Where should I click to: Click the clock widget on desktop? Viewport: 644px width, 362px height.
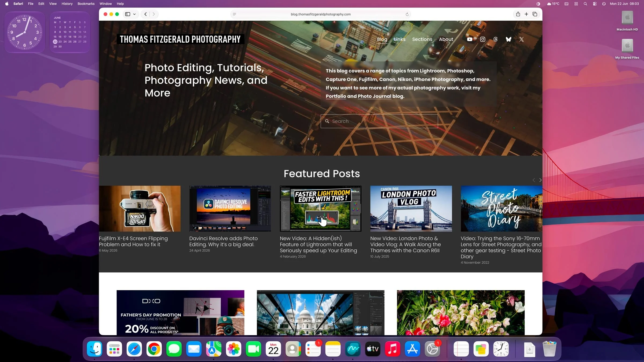pyautogui.click(x=25, y=32)
